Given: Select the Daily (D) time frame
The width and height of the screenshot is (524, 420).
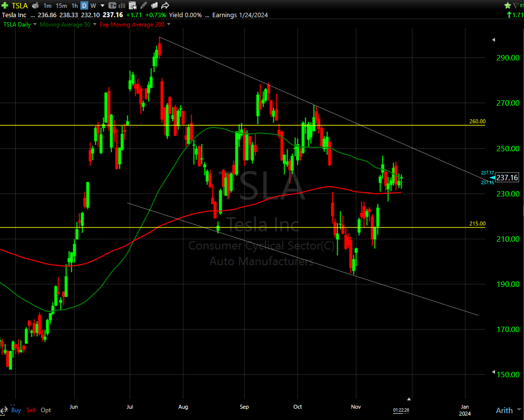Looking at the screenshot, I should tap(84, 6).
